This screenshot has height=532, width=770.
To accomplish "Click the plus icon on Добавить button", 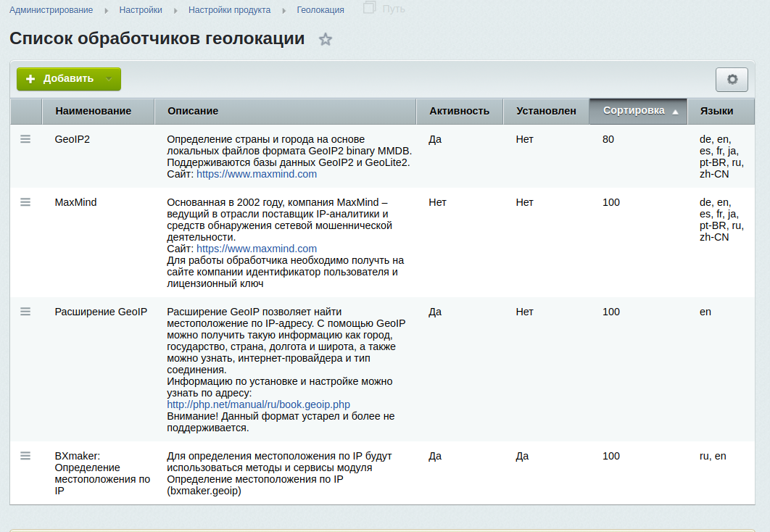I will 30,79.
